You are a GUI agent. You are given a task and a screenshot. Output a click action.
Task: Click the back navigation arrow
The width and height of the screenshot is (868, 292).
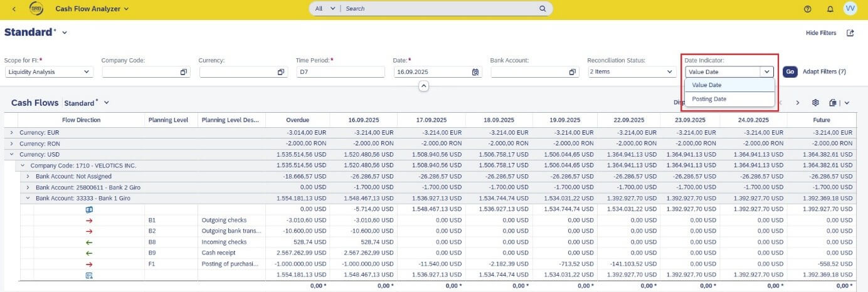[14, 9]
